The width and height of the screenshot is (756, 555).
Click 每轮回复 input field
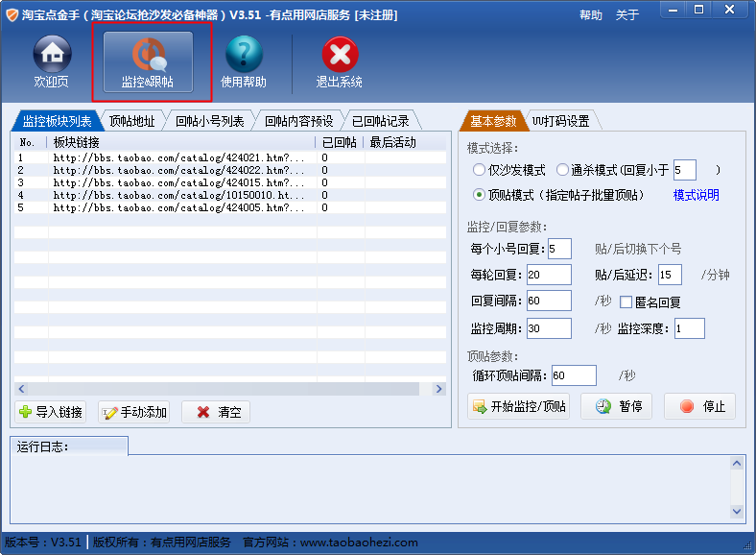coord(549,275)
